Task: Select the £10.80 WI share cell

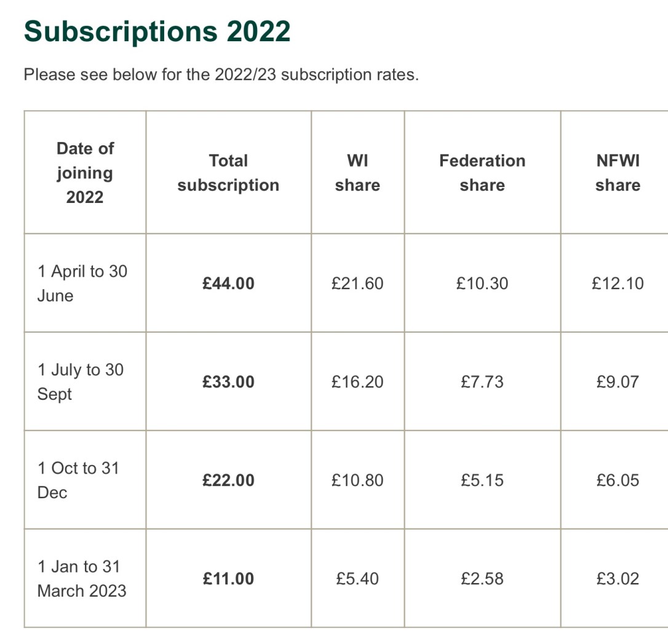Action: point(357,480)
